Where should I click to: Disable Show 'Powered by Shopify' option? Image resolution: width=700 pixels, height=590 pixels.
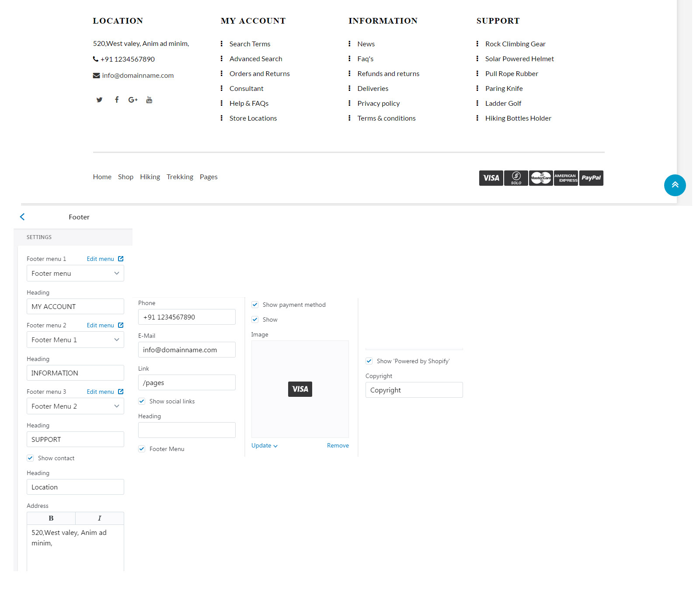pos(369,361)
